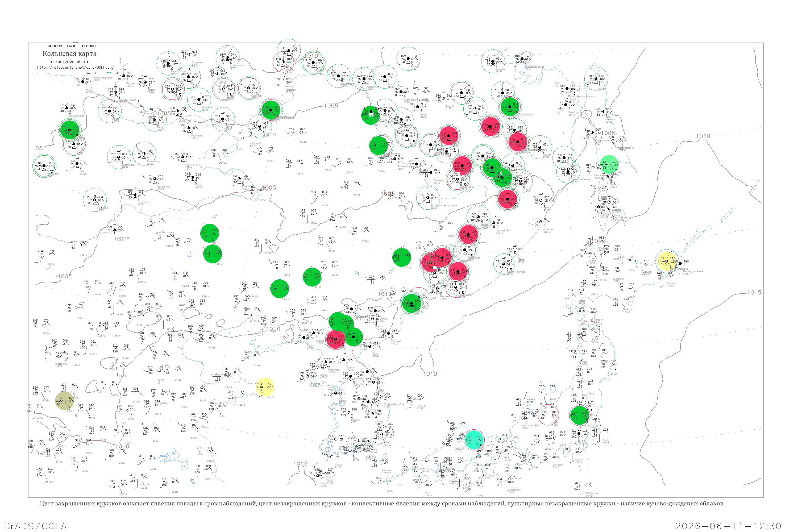The height and width of the screenshot is (532, 798).
Task: Select the station label "Oita 47815"
Action: [429, 494]
